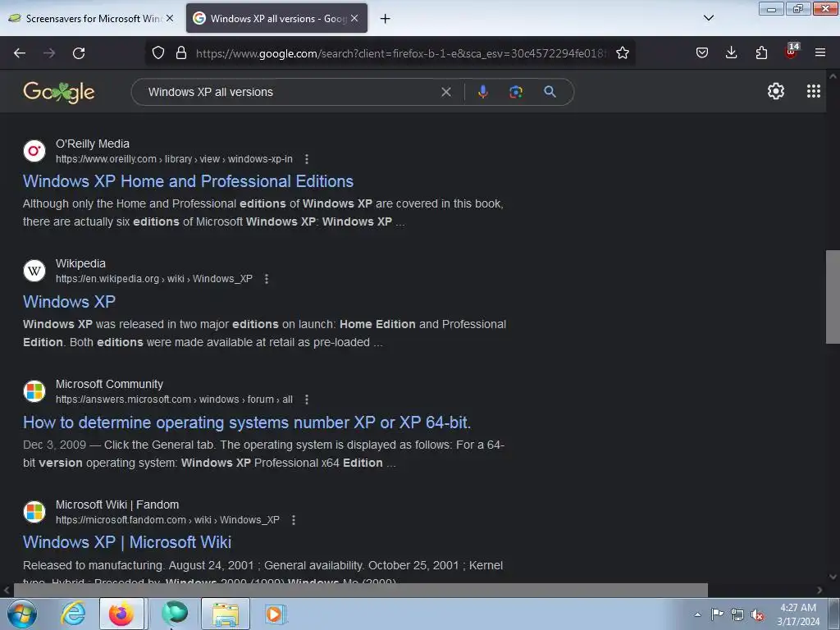
Task: Show hidden system tray icons arrow
Action: [x=697, y=614]
